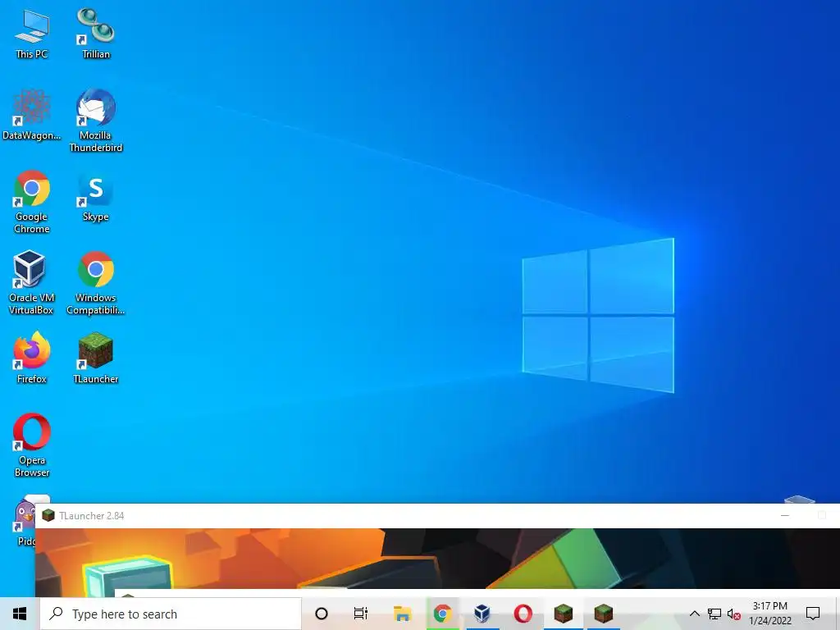The height and width of the screenshot is (630, 840).
Task: Switch to first TLauncher taskbar icon
Action: [563, 614]
